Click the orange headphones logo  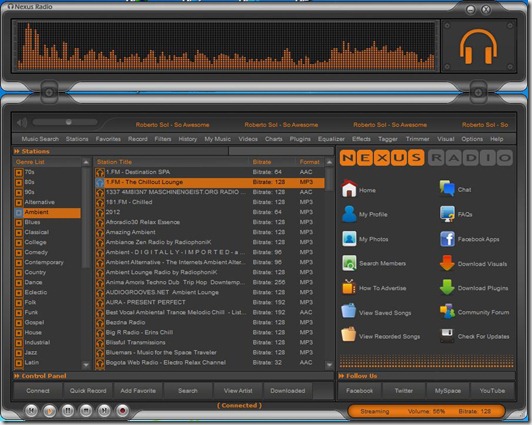coord(478,46)
